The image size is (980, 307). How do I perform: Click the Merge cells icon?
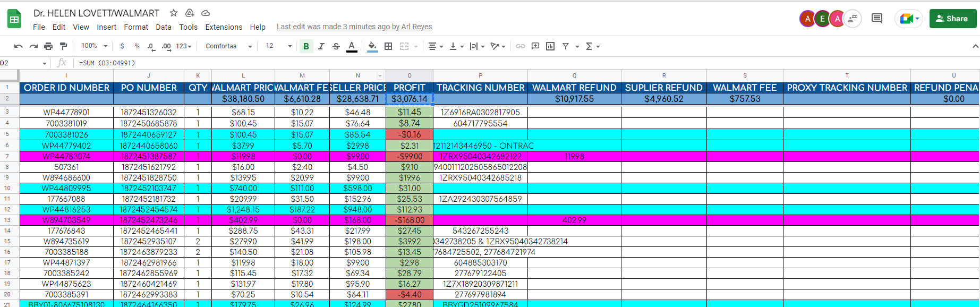pos(404,46)
